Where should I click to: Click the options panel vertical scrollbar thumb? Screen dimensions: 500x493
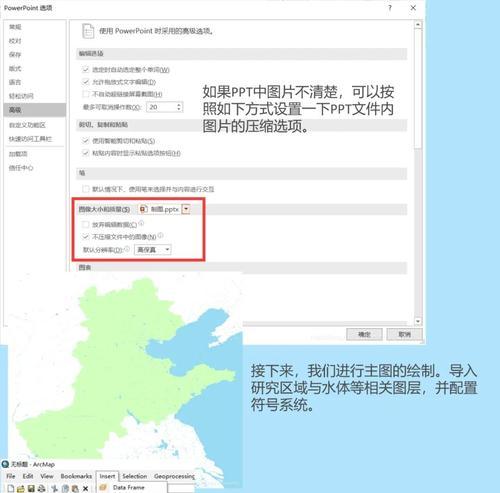coord(418,88)
